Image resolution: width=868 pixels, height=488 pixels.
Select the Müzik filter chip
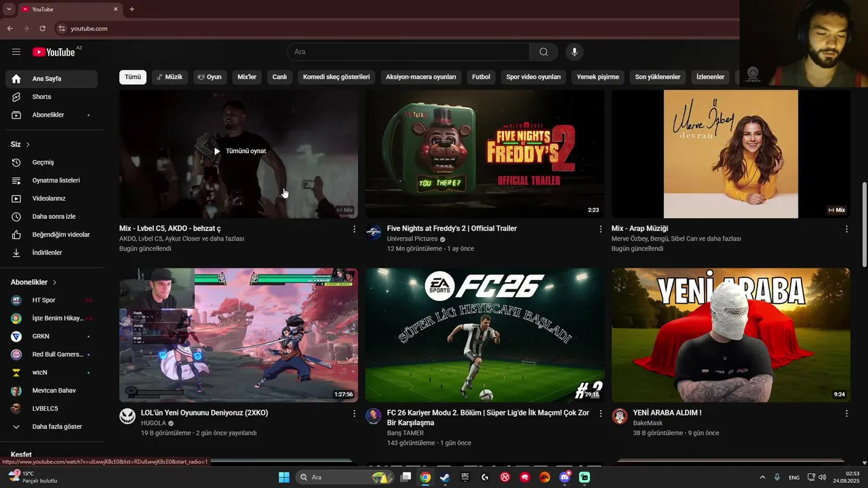(170, 77)
